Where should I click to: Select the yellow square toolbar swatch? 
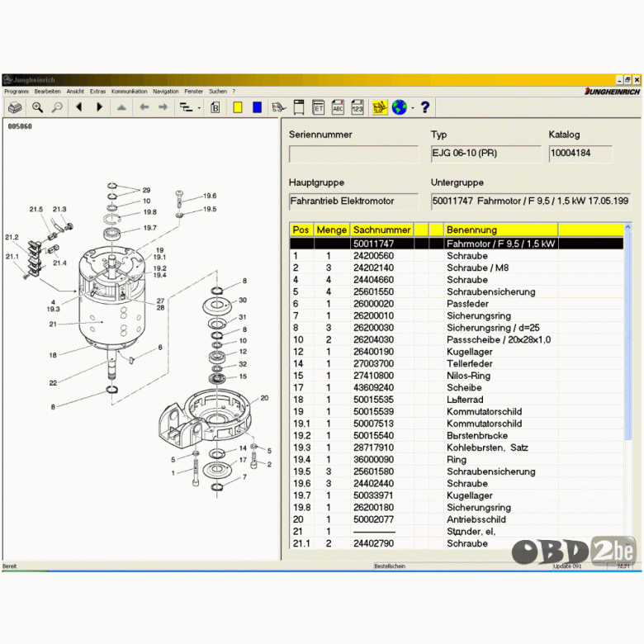(238, 107)
